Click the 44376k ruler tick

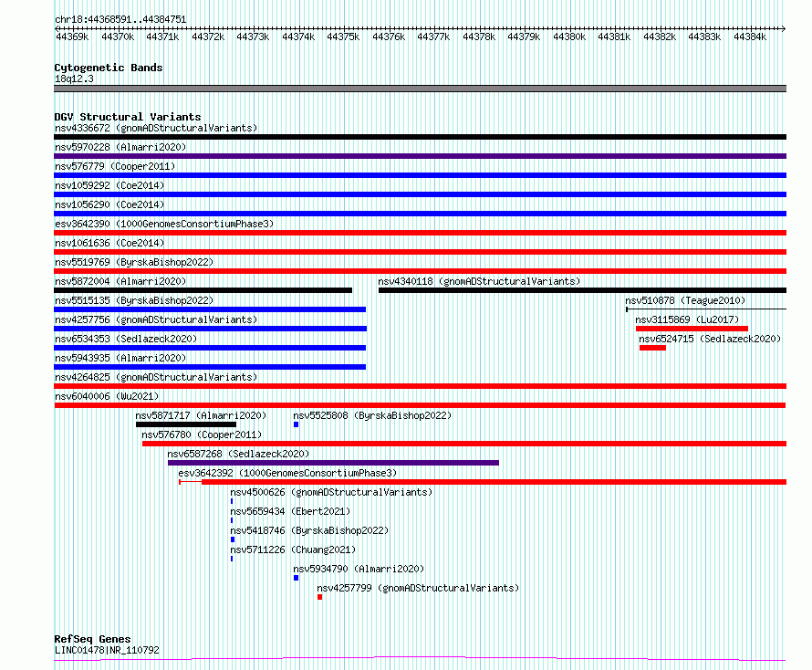389,37
